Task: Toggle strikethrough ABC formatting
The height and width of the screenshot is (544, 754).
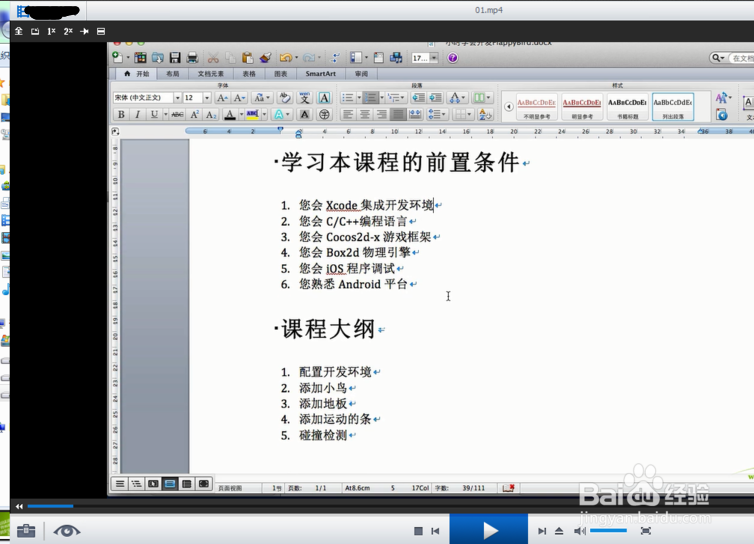Action: tap(177, 114)
